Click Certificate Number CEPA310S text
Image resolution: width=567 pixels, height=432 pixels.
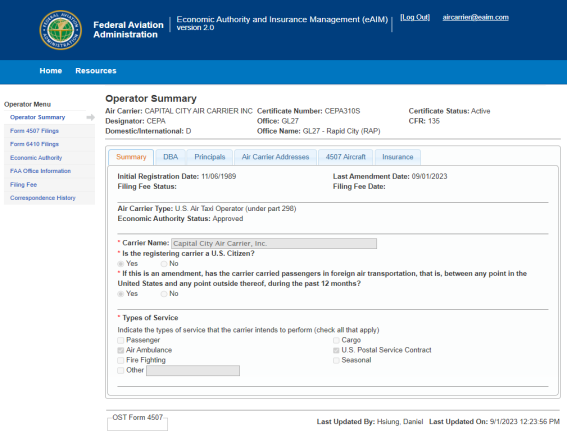point(308,111)
